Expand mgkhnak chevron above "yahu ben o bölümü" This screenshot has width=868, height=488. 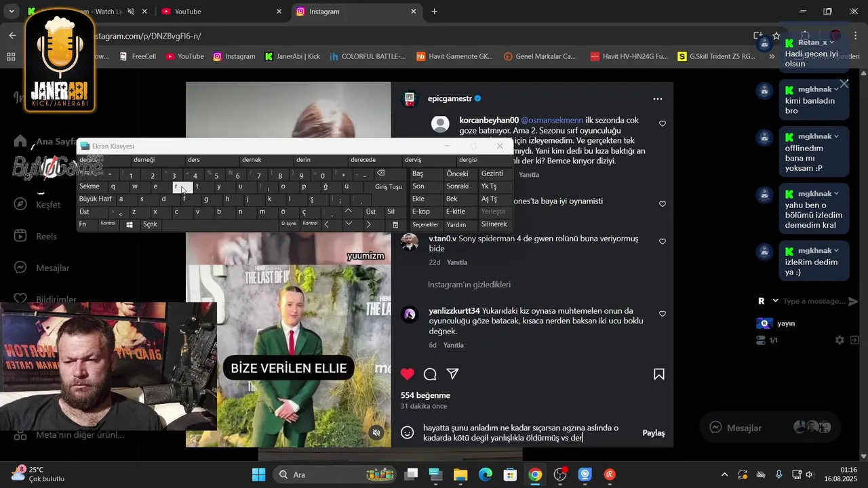coord(836,194)
